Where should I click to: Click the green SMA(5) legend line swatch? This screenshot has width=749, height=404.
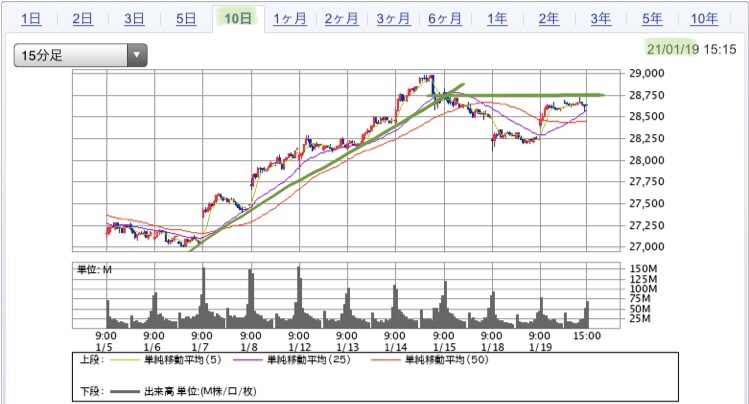[x=125, y=360]
